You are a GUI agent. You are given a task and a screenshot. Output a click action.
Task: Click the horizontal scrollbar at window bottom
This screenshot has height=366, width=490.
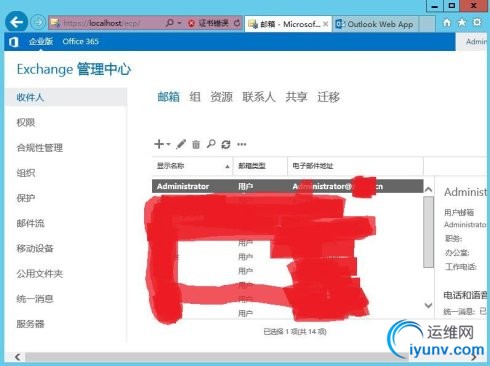[x=217, y=357]
